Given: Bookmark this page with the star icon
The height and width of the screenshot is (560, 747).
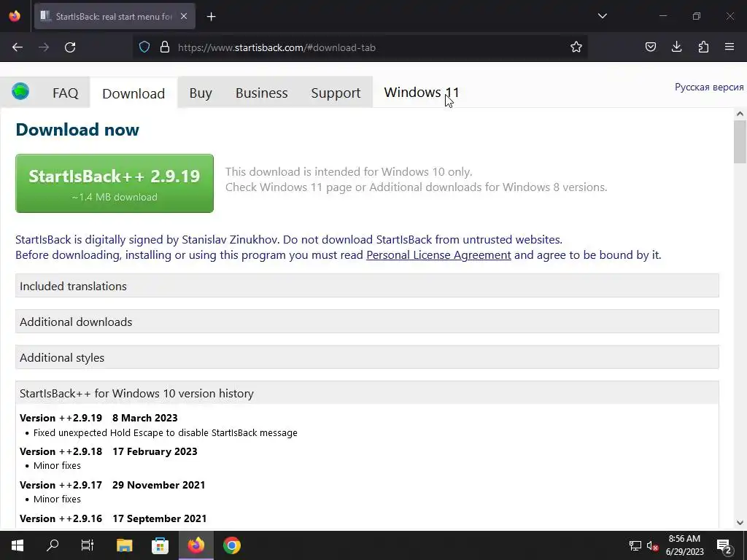Looking at the screenshot, I should [x=576, y=47].
